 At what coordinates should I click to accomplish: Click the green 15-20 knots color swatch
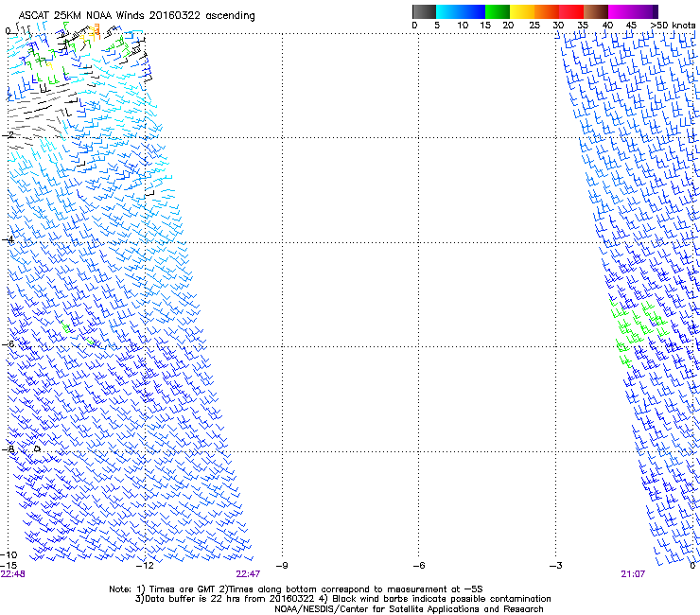[x=498, y=11]
